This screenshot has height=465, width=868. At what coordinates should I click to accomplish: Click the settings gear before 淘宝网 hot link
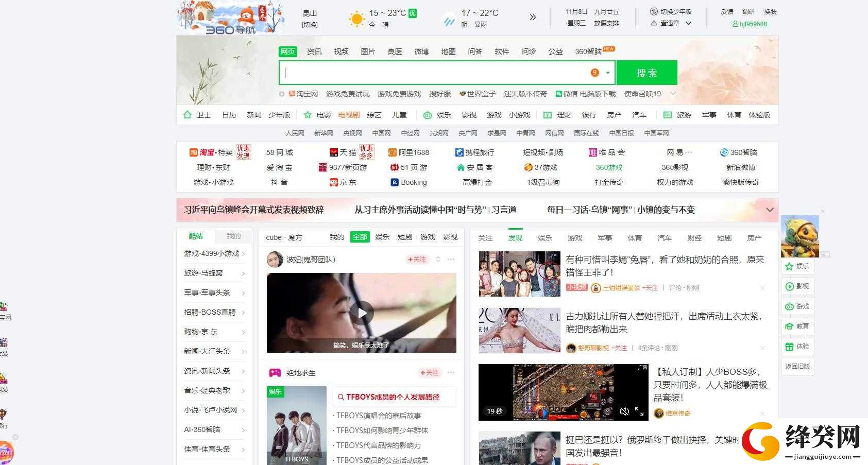pyautogui.click(x=282, y=94)
